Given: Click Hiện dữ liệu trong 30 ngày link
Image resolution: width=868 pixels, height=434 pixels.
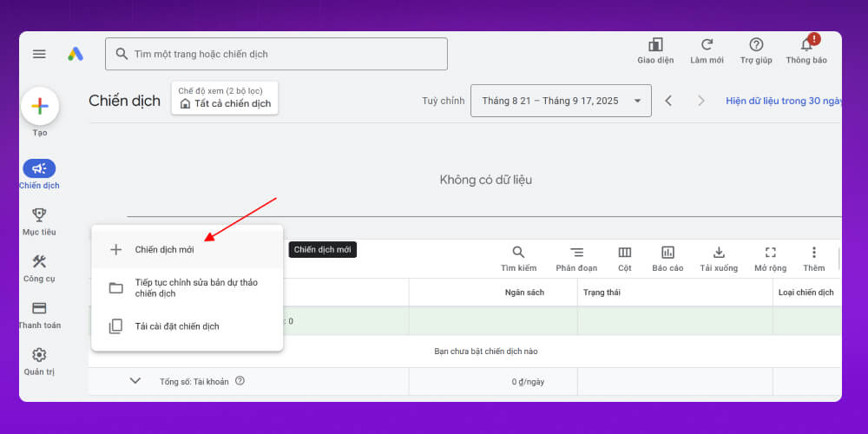Looking at the screenshot, I should coord(783,101).
